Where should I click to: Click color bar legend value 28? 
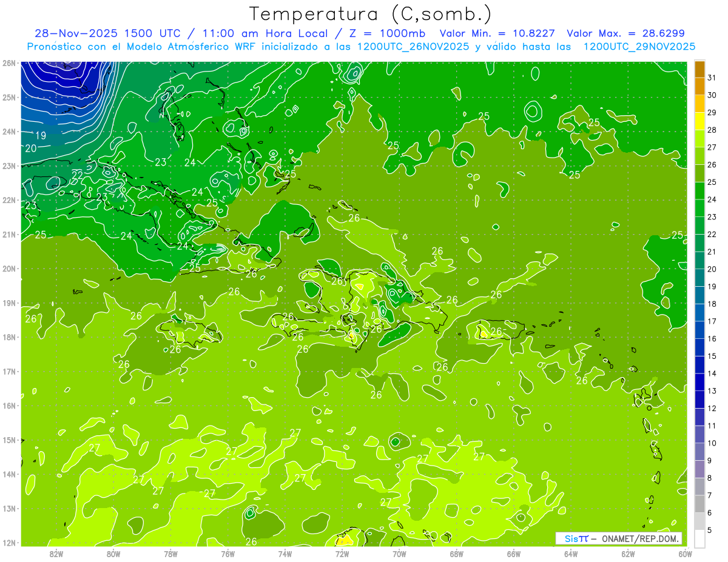712,130
